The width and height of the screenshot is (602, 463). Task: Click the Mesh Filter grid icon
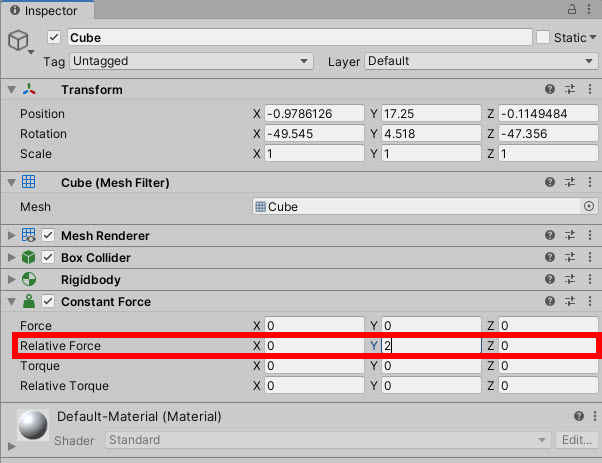click(29, 182)
